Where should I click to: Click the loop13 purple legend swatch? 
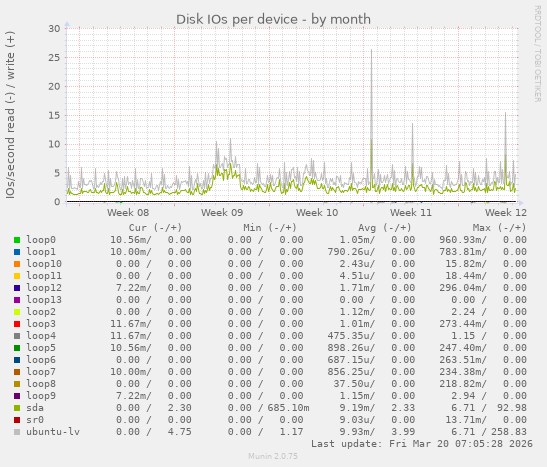[x=17, y=300]
